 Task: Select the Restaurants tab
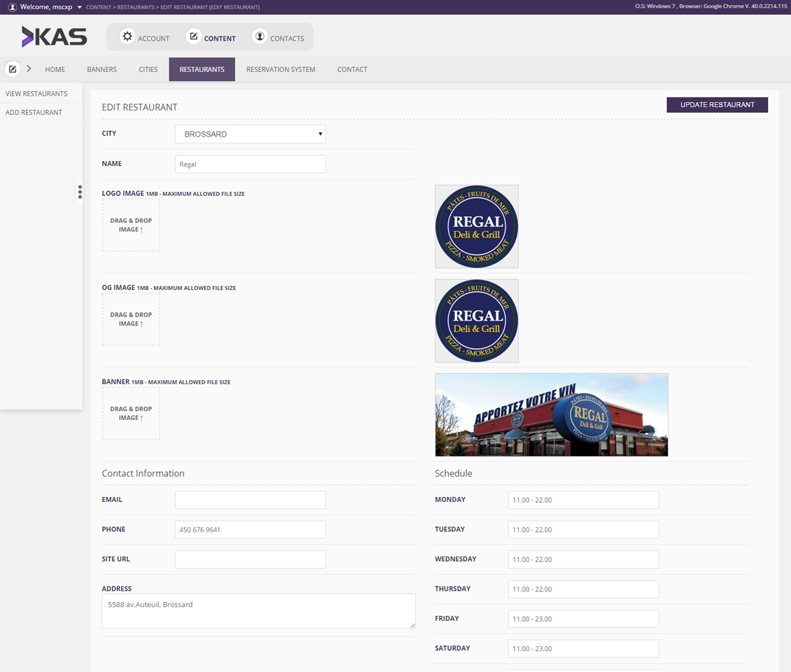(x=202, y=69)
